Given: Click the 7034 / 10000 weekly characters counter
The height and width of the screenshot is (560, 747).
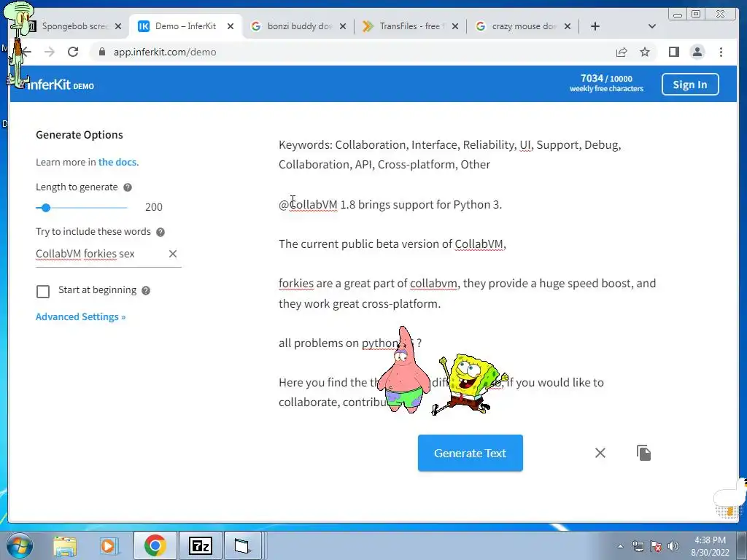Looking at the screenshot, I should coord(606,83).
